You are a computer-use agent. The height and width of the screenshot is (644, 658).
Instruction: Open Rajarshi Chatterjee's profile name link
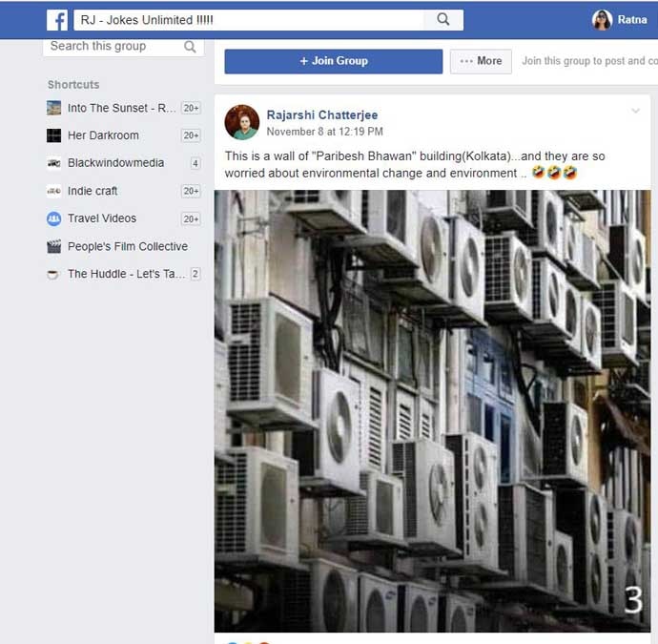tap(321, 114)
